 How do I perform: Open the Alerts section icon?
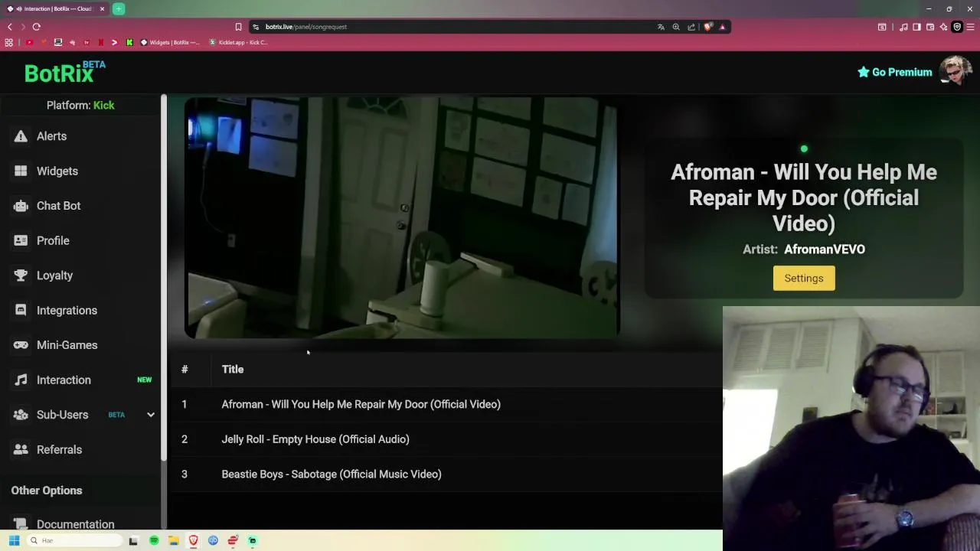click(21, 136)
